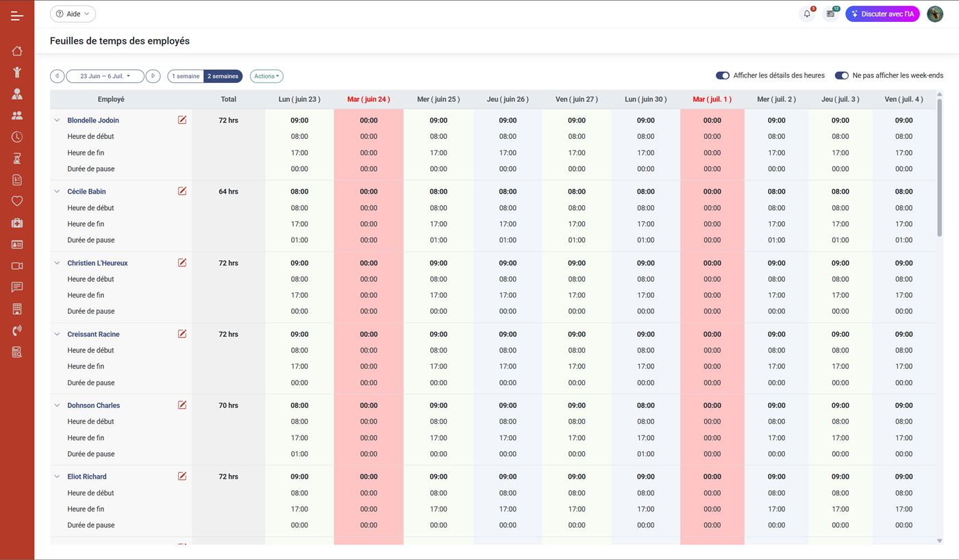Viewport: 959px width, 560px height.
Task: Click the "Discuter avec l'IA" button
Action: (882, 14)
